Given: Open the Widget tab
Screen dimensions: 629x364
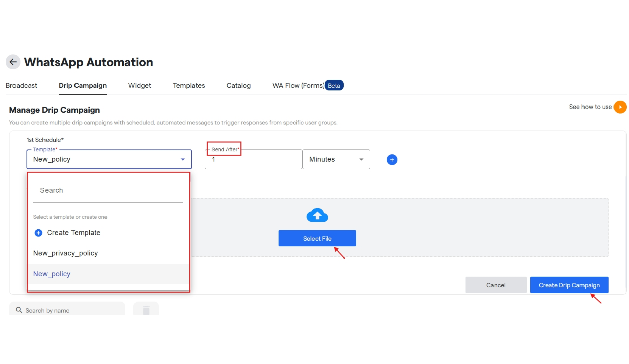Looking at the screenshot, I should 140,86.
